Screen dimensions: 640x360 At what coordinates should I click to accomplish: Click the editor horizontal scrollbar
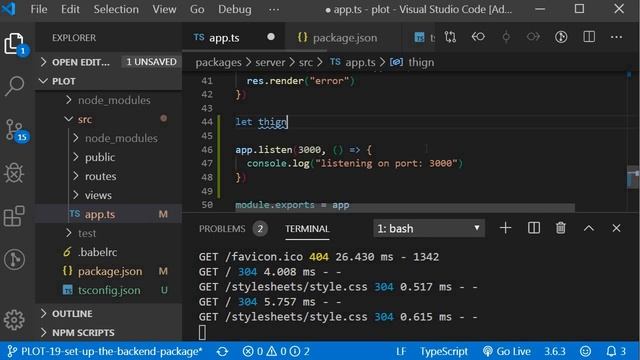(x=404, y=208)
